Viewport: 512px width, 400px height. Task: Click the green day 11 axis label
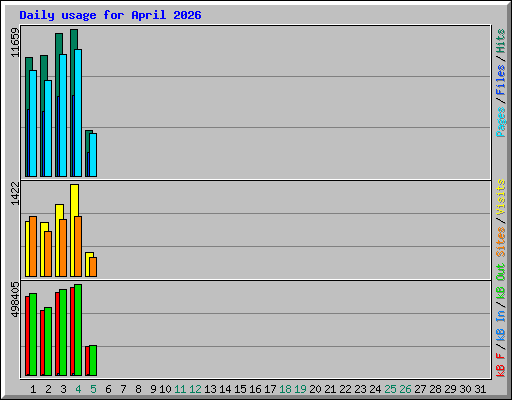pos(180,389)
